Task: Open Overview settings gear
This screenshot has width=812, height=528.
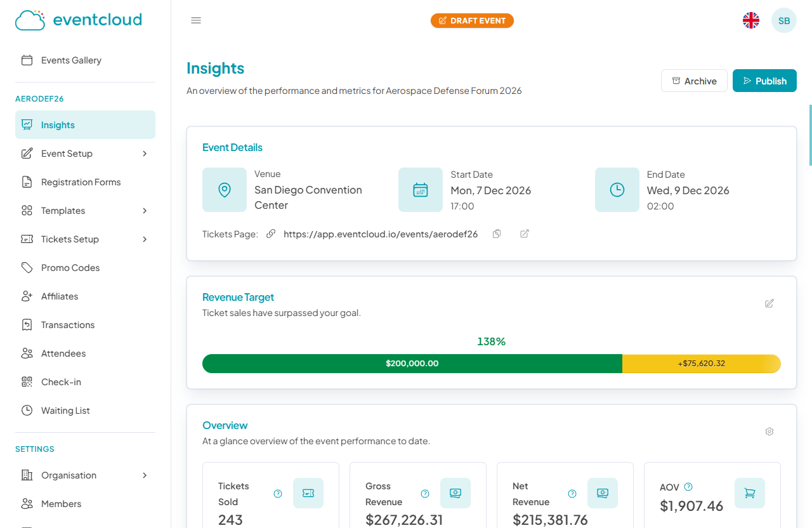Action: [x=769, y=432]
